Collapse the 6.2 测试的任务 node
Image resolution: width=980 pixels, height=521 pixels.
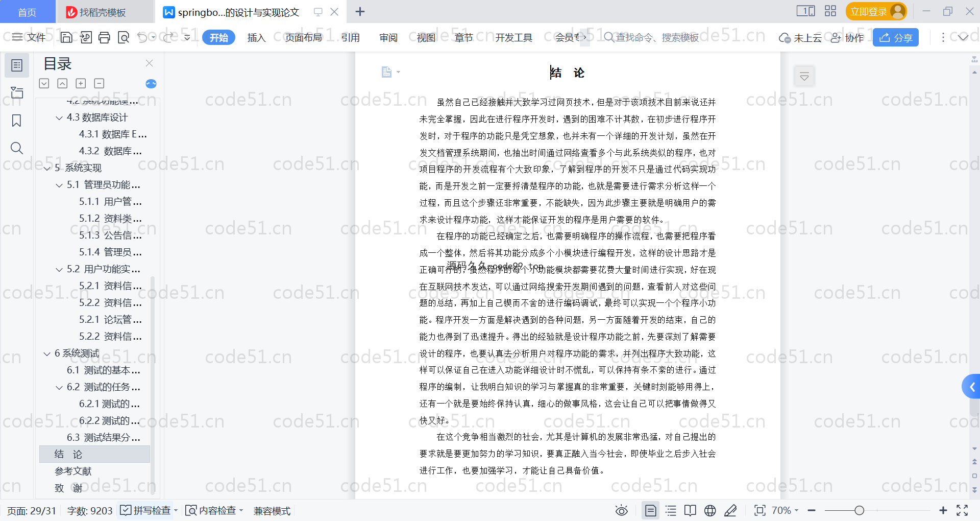59,388
